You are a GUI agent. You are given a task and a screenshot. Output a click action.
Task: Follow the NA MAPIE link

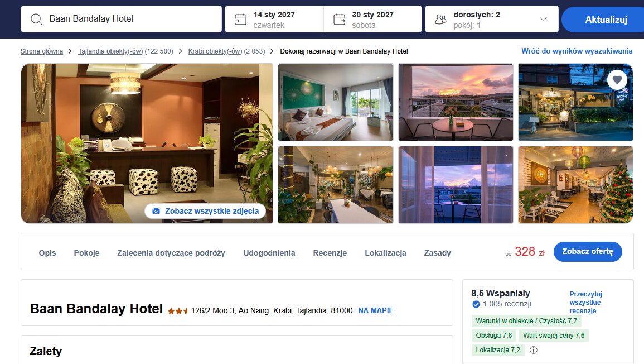tap(376, 310)
